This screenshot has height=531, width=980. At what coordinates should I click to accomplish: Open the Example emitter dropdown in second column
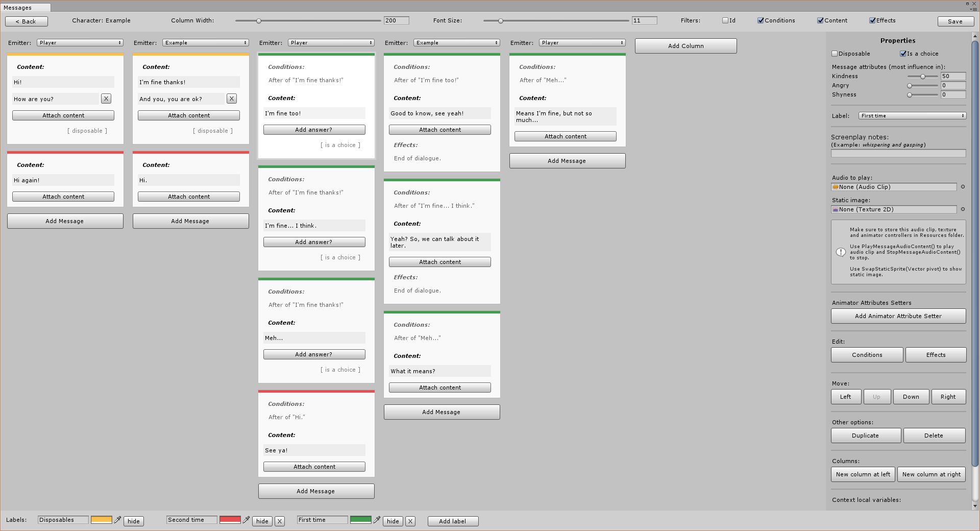coord(206,43)
